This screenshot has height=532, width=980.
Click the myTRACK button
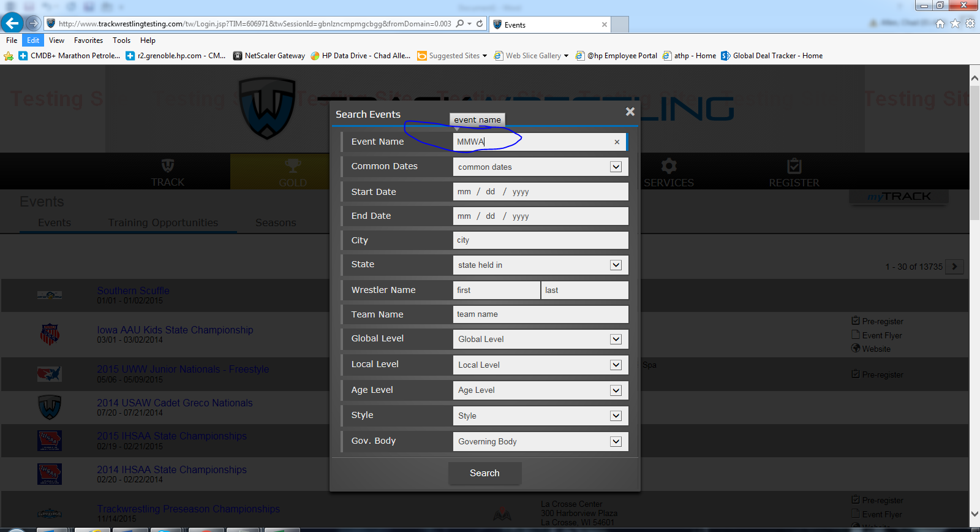point(899,197)
